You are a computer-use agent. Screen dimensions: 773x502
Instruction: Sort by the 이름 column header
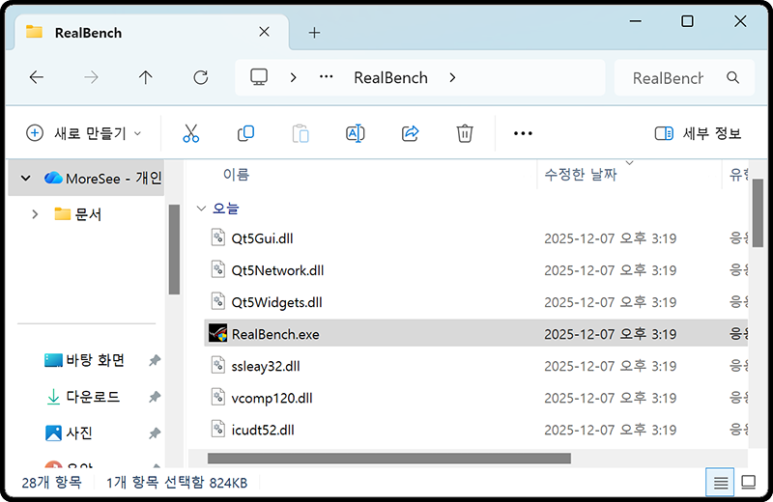[236, 174]
